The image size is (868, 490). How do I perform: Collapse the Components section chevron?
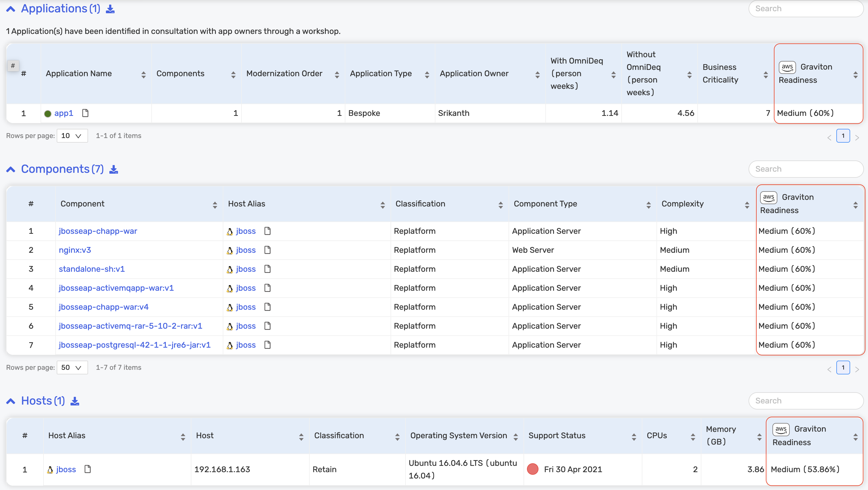tap(11, 169)
